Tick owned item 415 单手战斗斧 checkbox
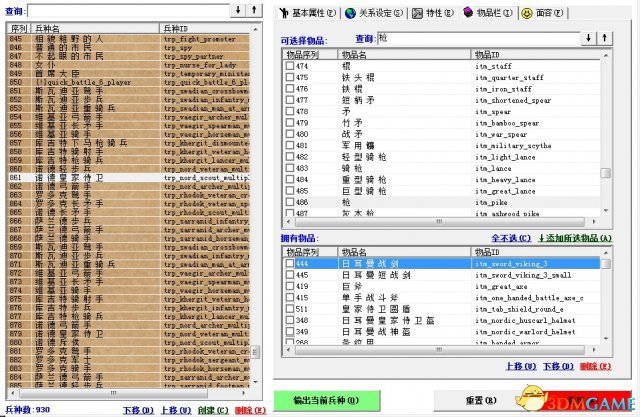Screen dimensions: 640x417 (290, 297)
